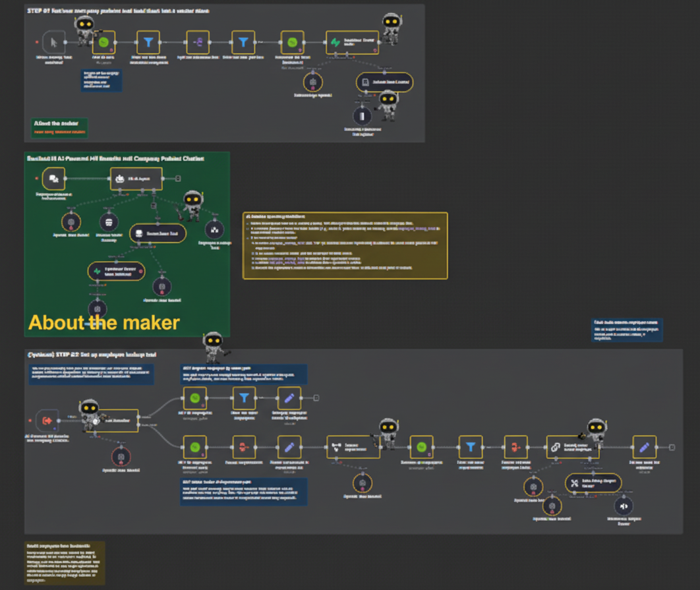Open the purple split node in Step 01

coord(198,42)
